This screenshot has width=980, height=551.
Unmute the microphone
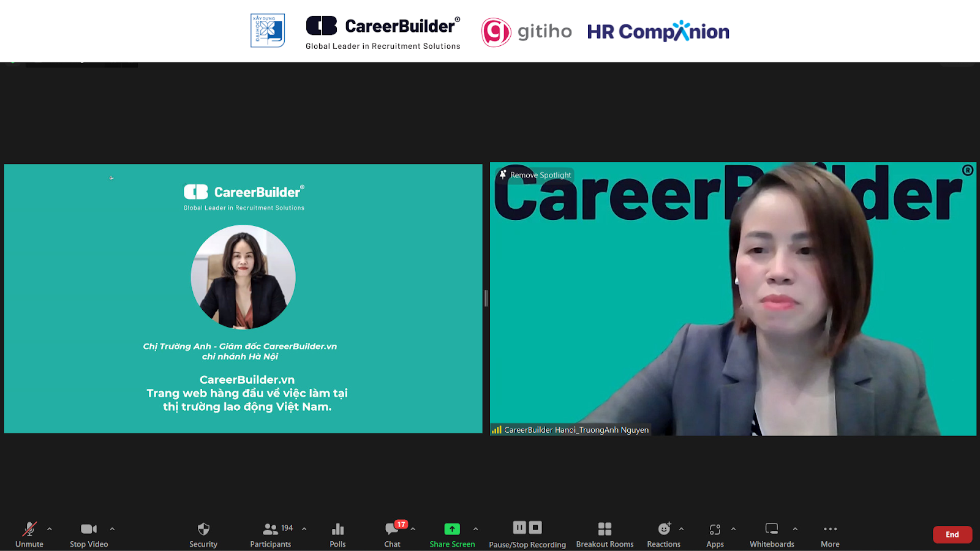pyautogui.click(x=29, y=534)
